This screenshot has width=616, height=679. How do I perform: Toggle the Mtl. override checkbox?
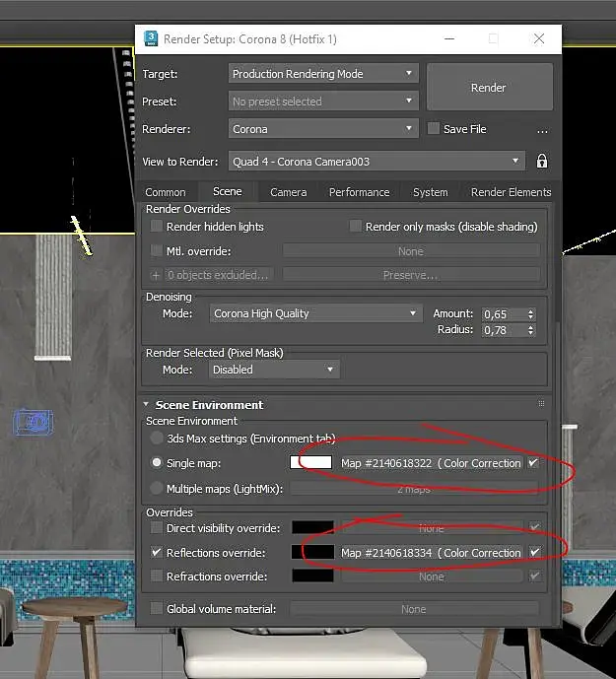point(157,250)
